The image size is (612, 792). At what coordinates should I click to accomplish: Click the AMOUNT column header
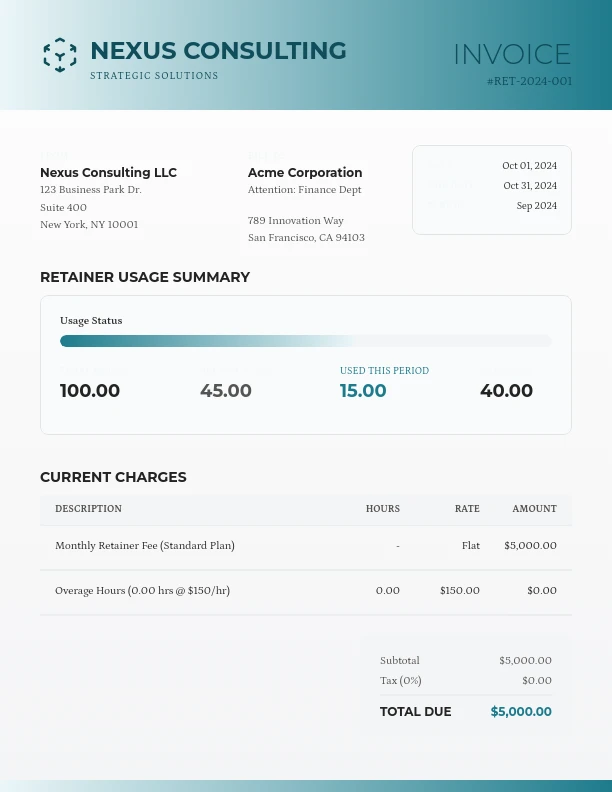coord(534,509)
